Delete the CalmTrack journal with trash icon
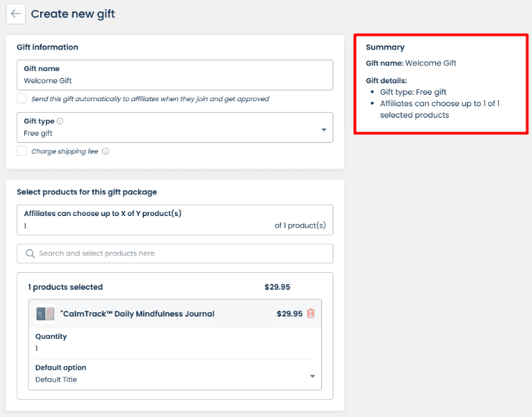 click(310, 314)
